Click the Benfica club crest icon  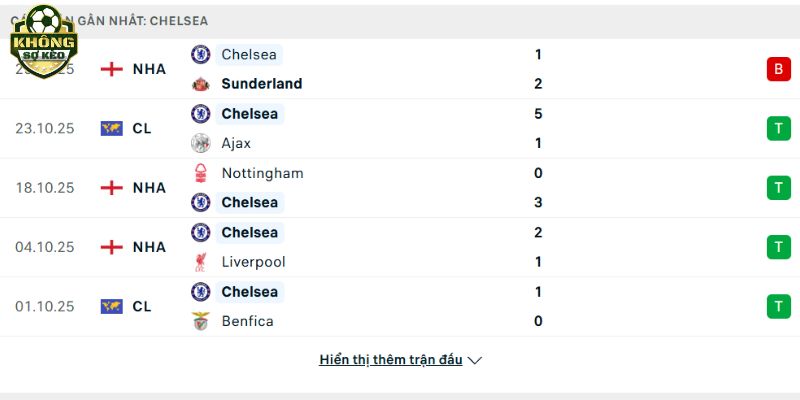tap(201, 321)
